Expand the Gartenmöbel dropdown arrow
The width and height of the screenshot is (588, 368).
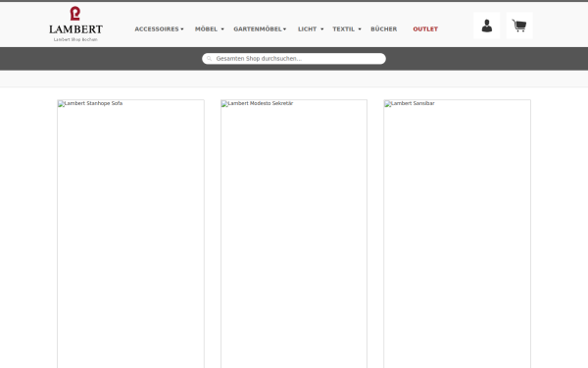tap(284, 29)
